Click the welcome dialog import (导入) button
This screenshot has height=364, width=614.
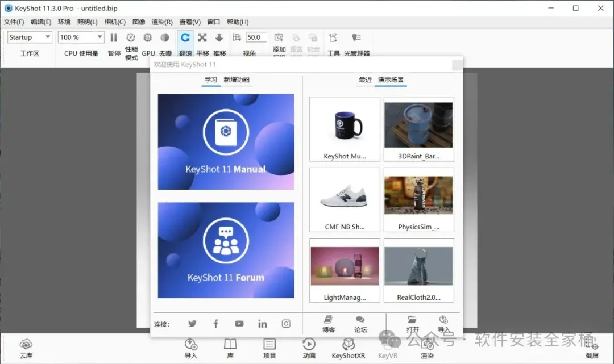(x=443, y=324)
